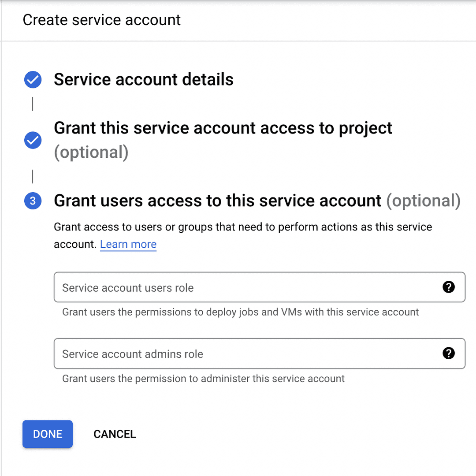Click the CANCEL button

pyautogui.click(x=114, y=434)
